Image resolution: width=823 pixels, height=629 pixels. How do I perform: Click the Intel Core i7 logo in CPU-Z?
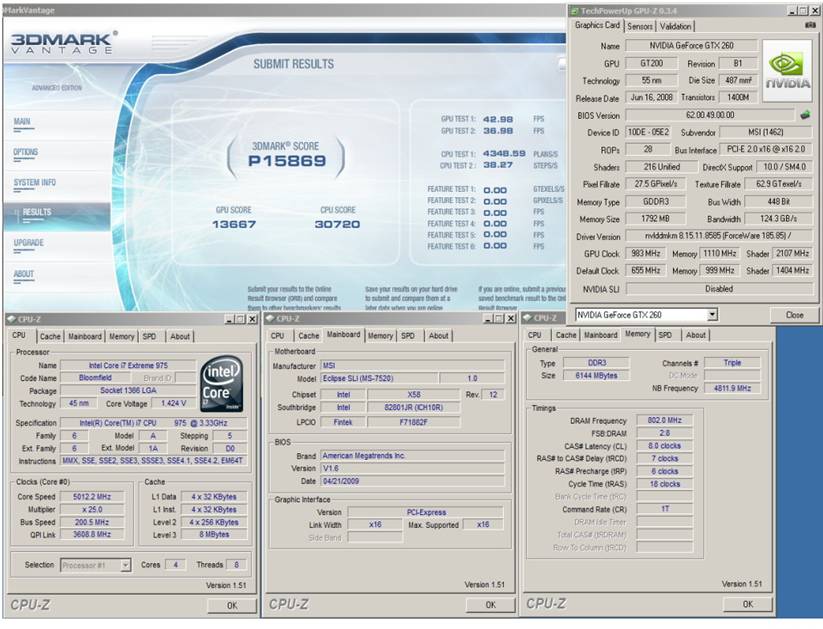(x=222, y=383)
